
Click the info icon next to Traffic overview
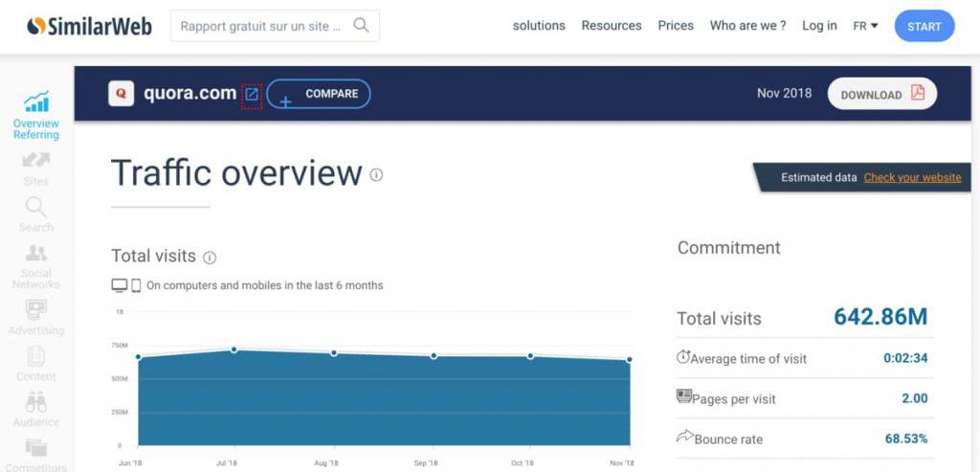click(376, 175)
